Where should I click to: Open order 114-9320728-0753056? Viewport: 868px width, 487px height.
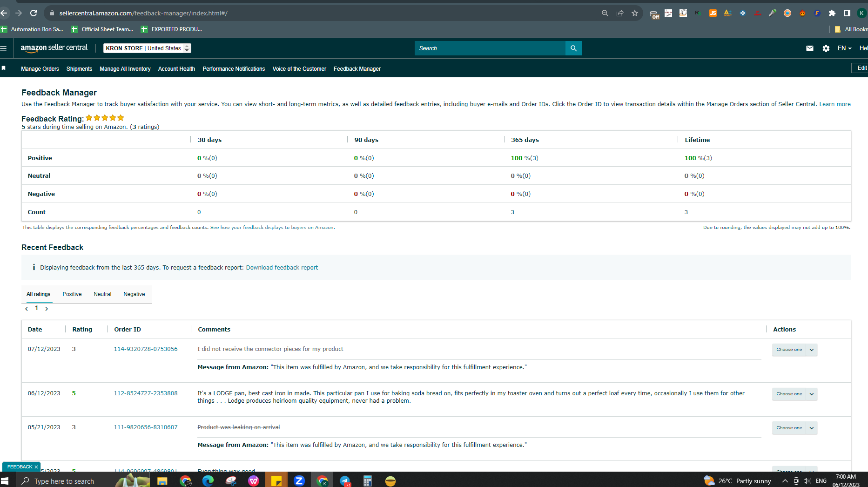(x=146, y=349)
